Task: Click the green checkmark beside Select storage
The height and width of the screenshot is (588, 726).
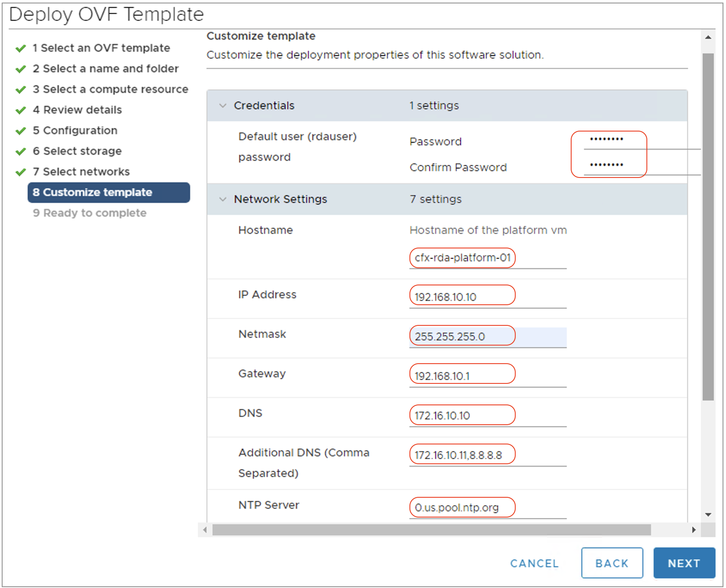Action: 20,151
